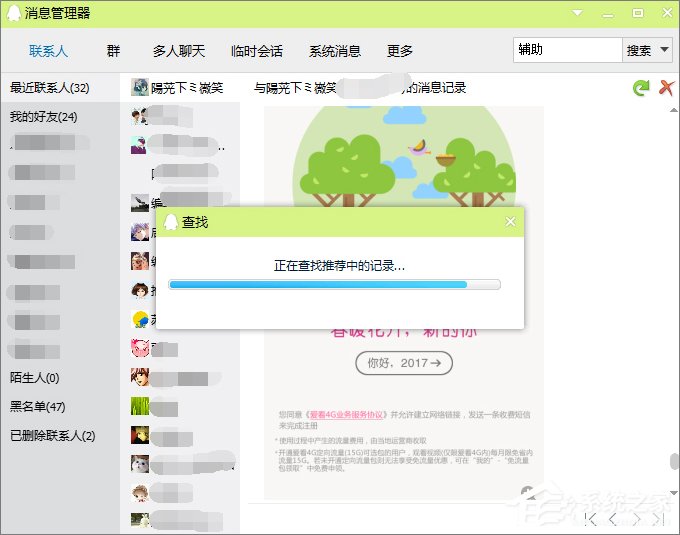Open the 系统消息 tab

click(x=335, y=51)
